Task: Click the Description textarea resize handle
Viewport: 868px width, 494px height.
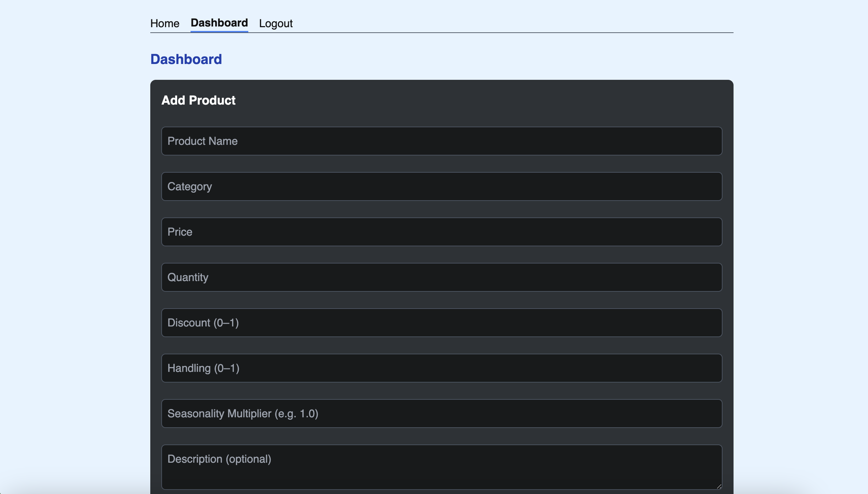Action: click(719, 486)
